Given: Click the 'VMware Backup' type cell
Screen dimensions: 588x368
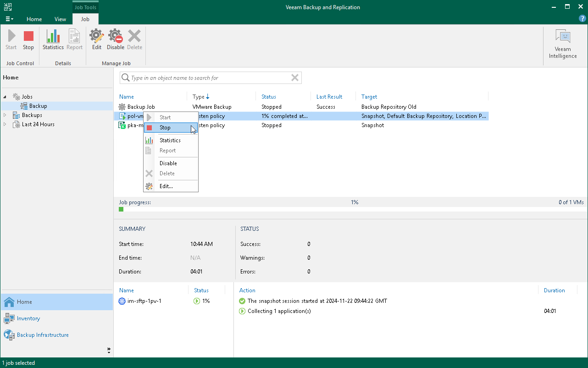Looking at the screenshot, I should click(212, 107).
